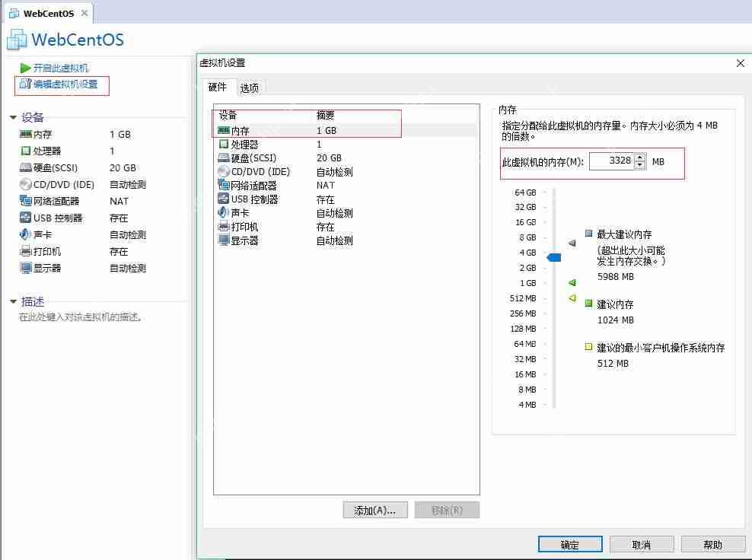752x560 pixels.
Task: Collapse the 描述 section in sidebar
Action: pos(14,301)
